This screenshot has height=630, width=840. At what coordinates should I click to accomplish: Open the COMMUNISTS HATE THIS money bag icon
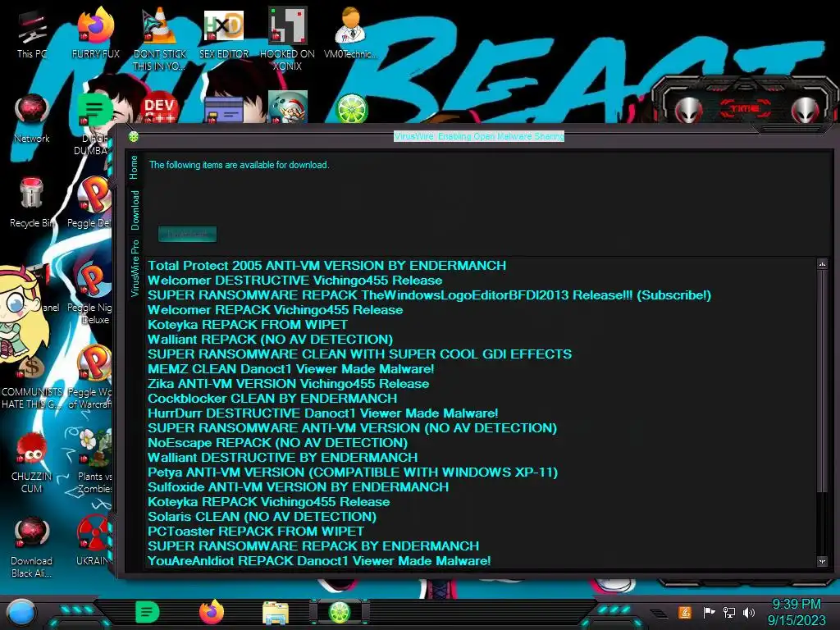point(31,383)
